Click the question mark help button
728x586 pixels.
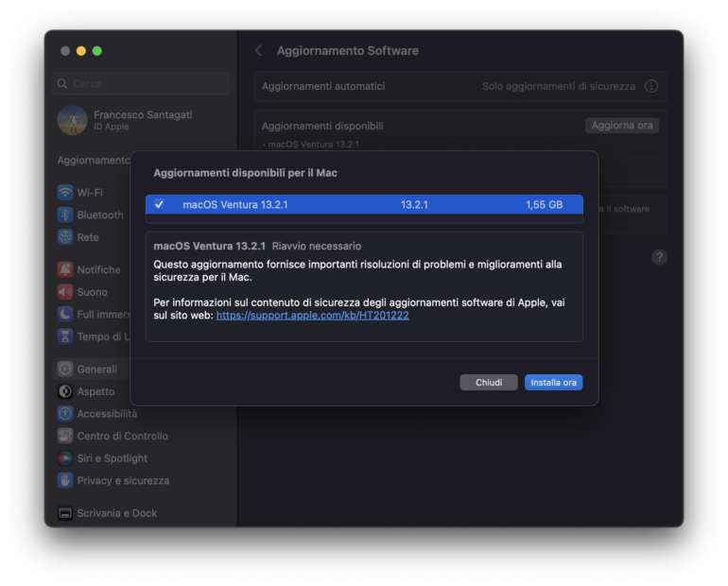[x=659, y=257]
